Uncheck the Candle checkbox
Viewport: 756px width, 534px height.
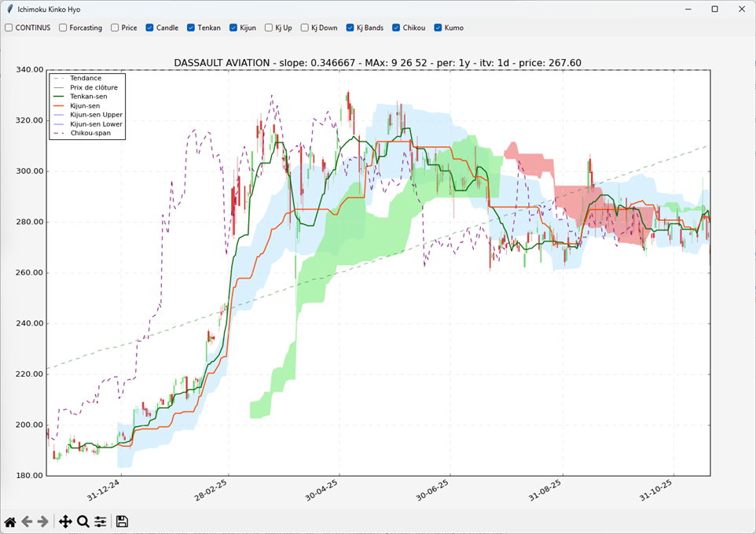(150, 28)
